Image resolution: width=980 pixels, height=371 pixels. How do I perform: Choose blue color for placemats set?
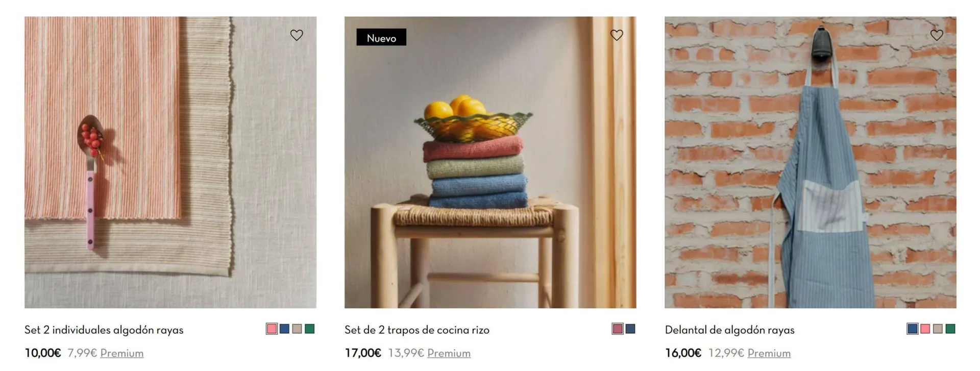click(284, 329)
